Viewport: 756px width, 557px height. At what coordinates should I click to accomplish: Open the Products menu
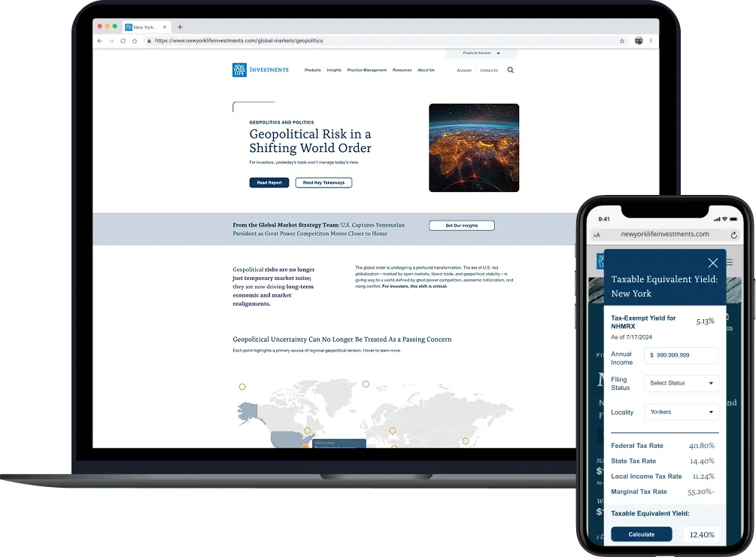(313, 70)
